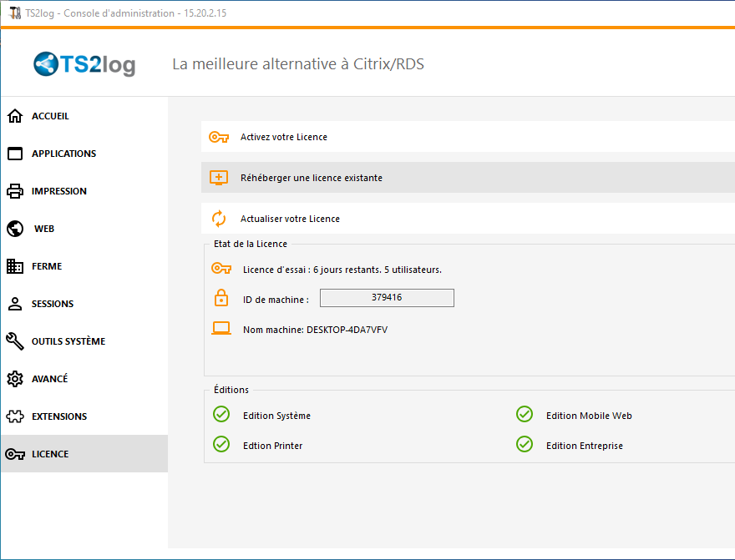Select the AVANCÉ sidebar item
Screen dimensions: 735x560
(x=84, y=378)
